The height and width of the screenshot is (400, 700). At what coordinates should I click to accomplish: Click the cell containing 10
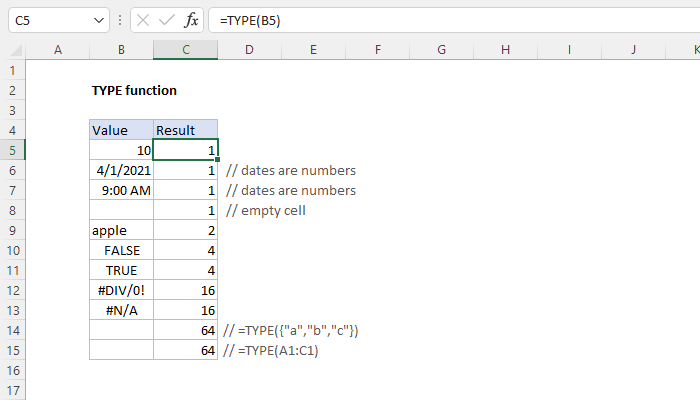tap(121, 150)
